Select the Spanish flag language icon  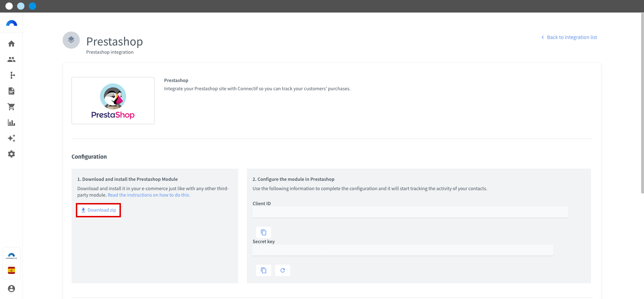pyautogui.click(x=11, y=270)
